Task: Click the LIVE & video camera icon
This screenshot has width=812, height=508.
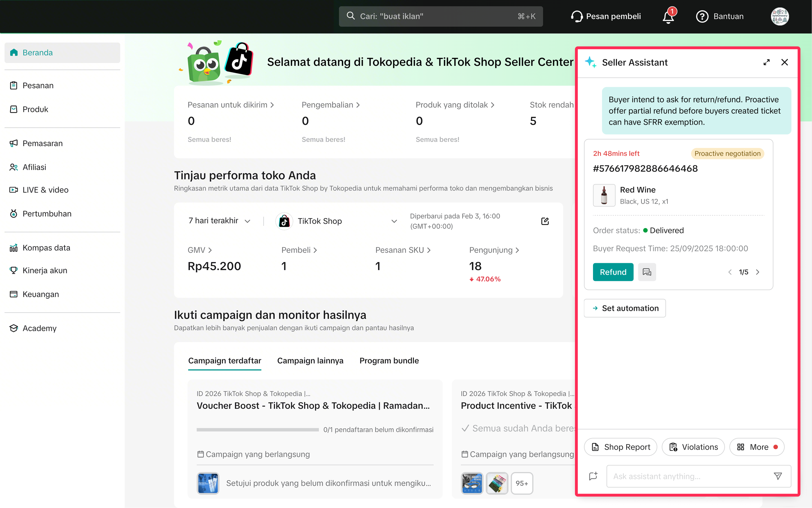Action: coord(14,190)
